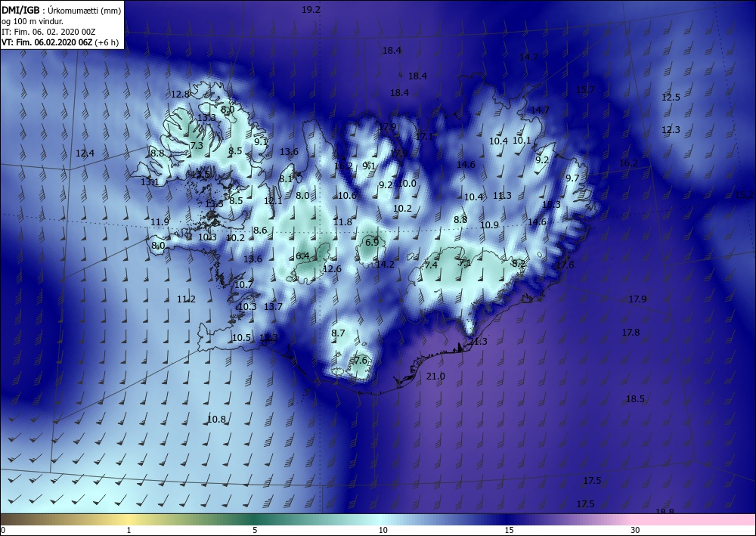
Task: Click the 21.0 value
Action: point(436,376)
